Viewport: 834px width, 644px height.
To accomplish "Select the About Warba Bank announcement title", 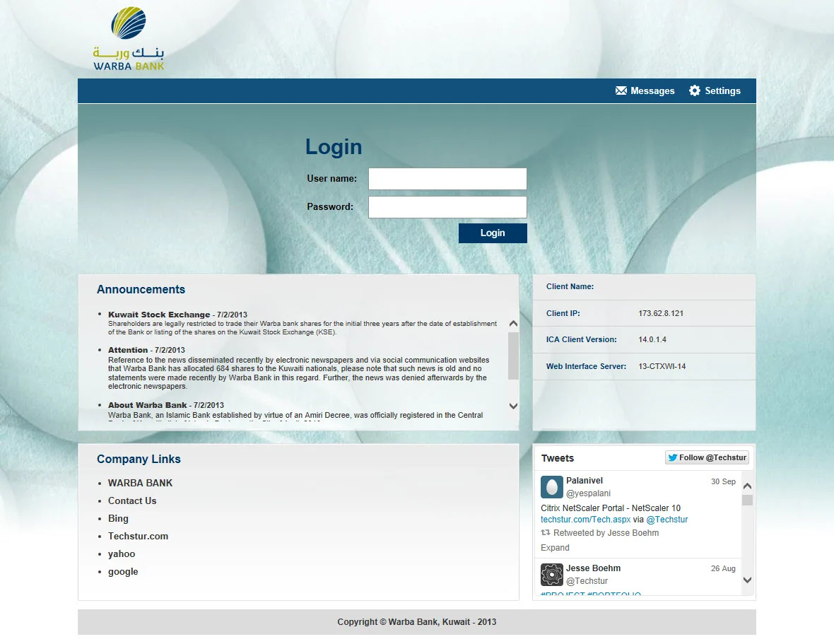I will click(147, 404).
